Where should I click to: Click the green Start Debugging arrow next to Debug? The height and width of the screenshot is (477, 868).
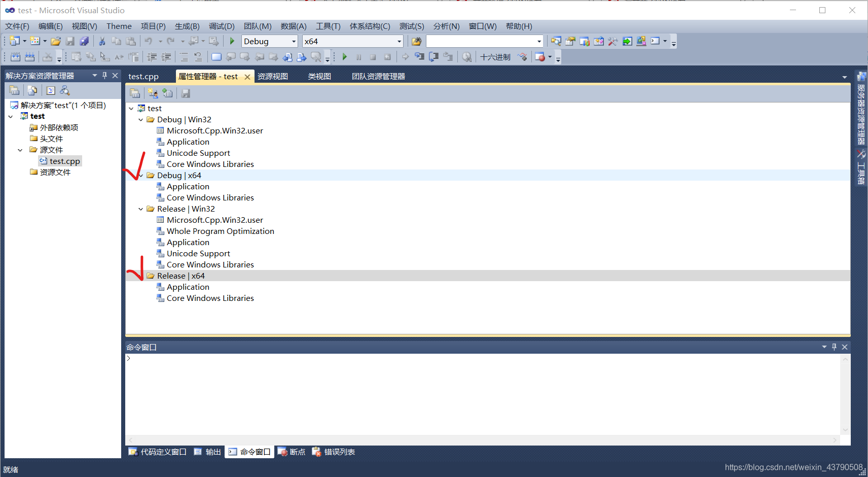point(232,41)
